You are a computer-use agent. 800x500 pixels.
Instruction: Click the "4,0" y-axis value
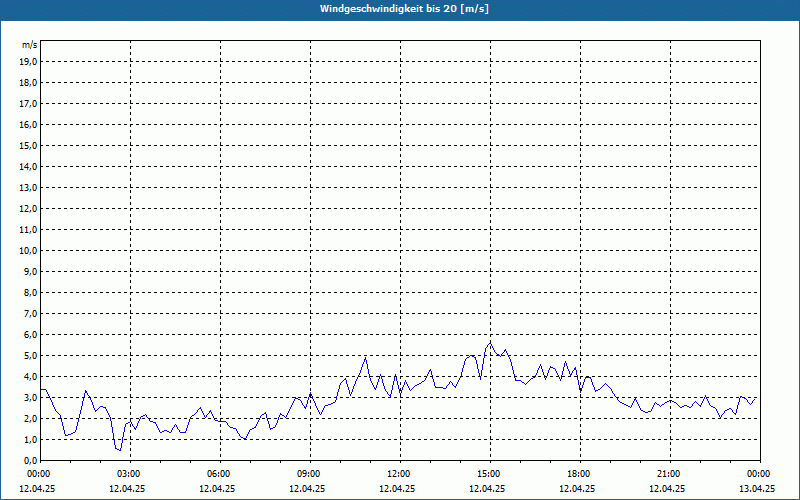pos(31,377)
